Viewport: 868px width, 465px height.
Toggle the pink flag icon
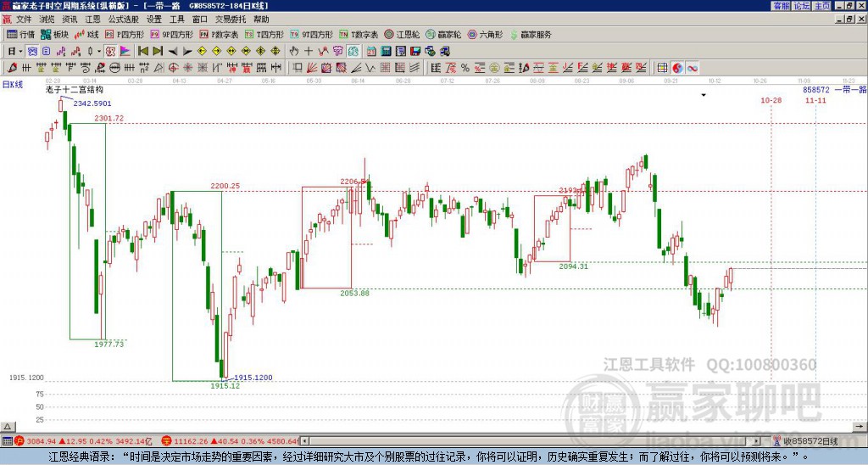pos(125,52)
